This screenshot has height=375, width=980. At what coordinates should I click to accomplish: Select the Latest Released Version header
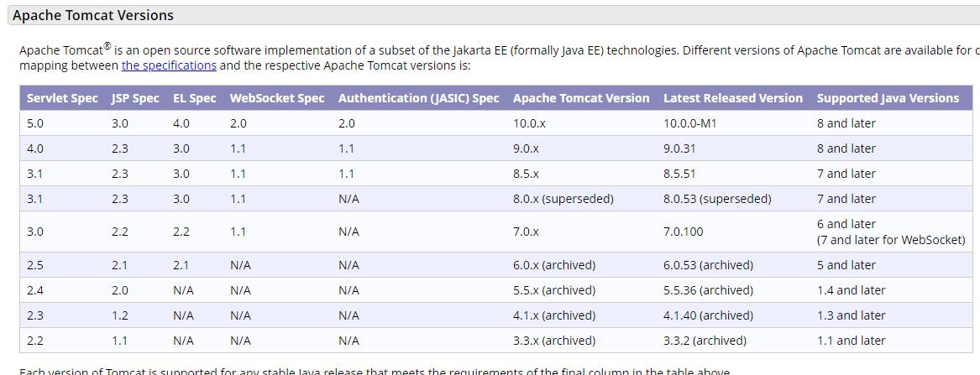click(x=733, y=98)
